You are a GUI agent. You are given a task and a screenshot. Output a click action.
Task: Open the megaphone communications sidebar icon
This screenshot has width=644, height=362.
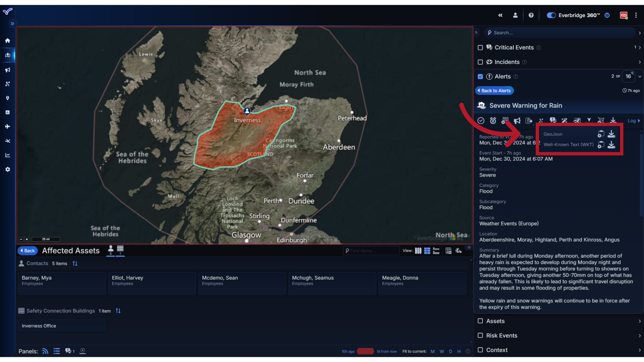7,70
